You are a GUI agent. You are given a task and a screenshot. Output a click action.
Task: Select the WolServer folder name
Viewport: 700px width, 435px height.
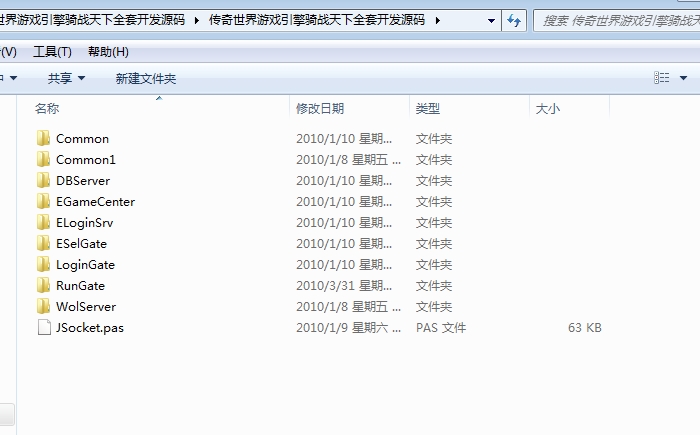(x=85, y=307)
